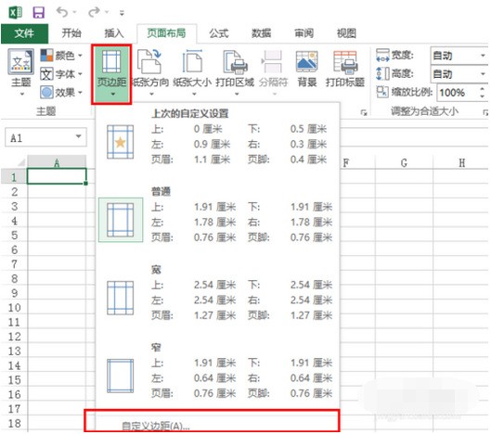Switch to the 开始 tab

(x=71, y=33)
